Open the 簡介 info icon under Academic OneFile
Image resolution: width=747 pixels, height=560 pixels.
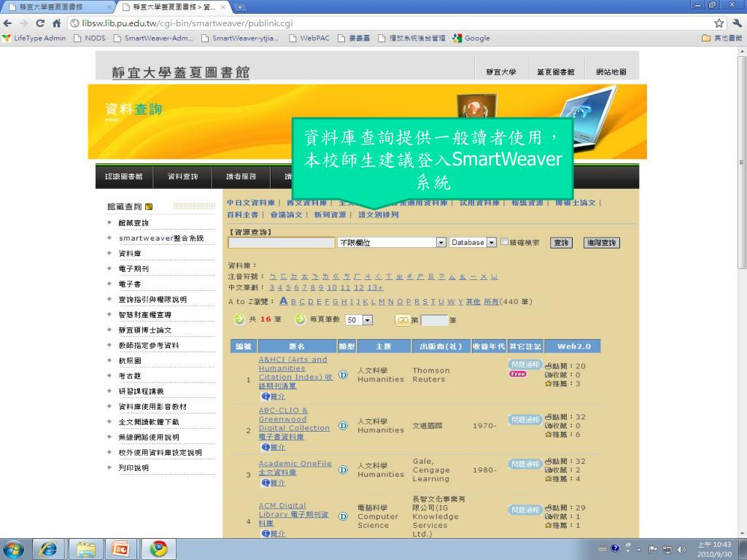(274, 483)
